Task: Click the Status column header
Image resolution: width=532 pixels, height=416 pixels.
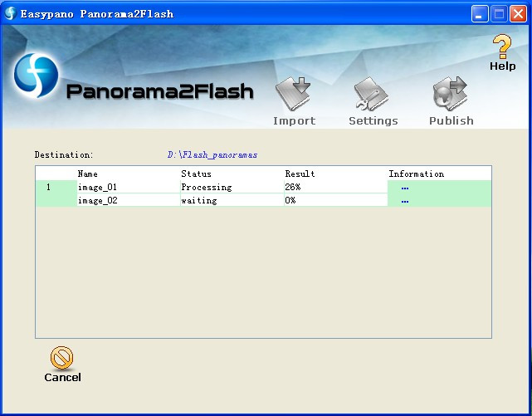Action: (x=196, y=174)
